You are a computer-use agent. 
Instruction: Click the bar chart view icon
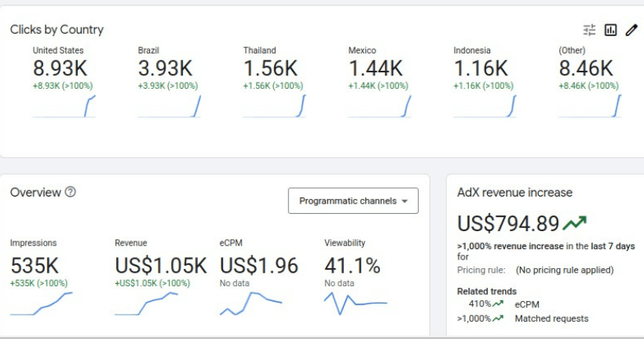[610, 30]
